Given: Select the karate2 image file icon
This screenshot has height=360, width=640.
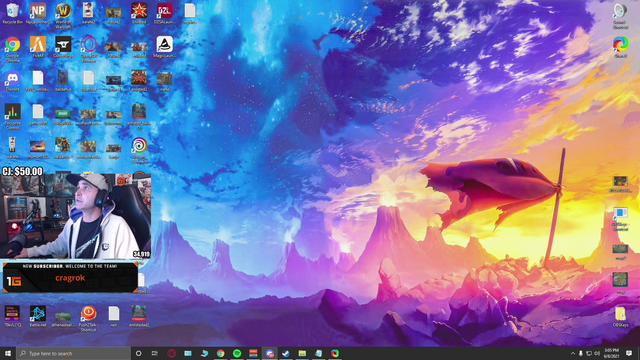Looking at the screenshot, I should point(88,13).
